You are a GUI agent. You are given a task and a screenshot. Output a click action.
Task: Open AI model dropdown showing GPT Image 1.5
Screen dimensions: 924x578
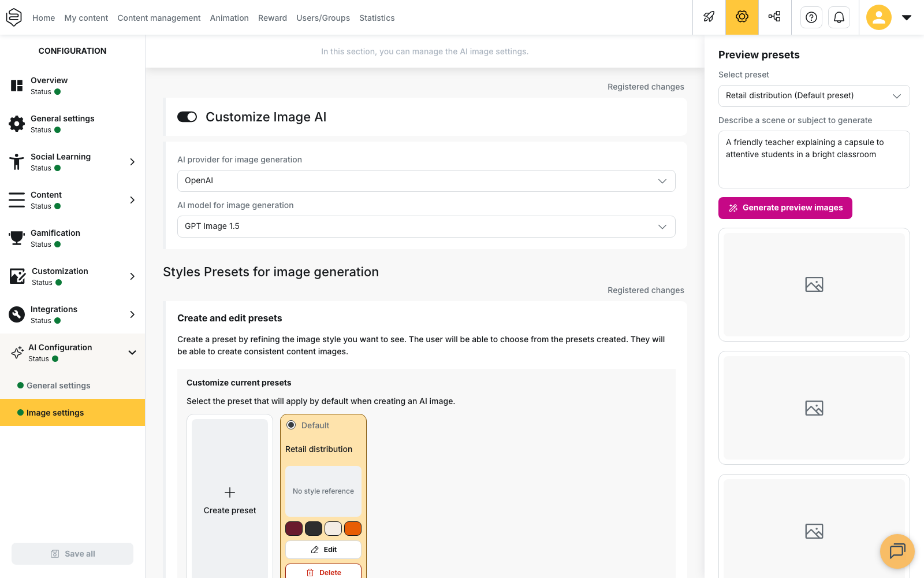point(426,227)
